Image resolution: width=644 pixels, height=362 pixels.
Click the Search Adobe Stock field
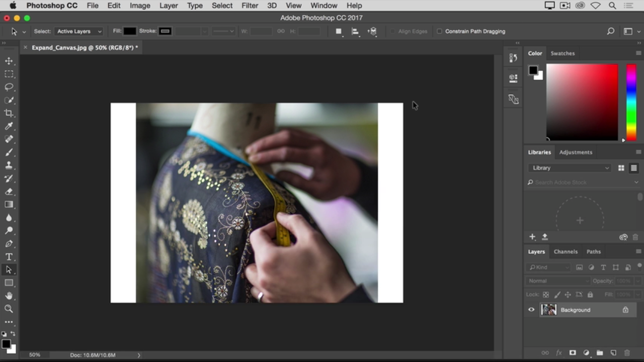tap(581, 182)
